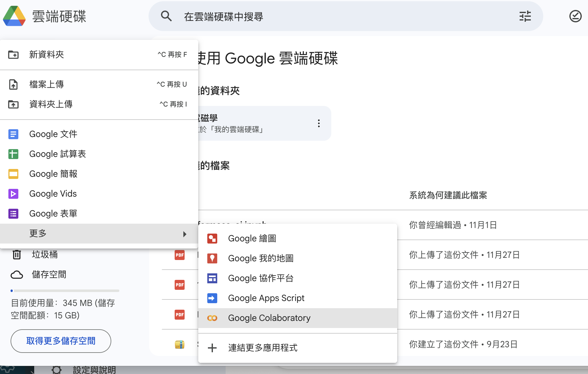The width and height of the screenshot is (588, 374).
Task: Select Google 試算表 from the new menu
Action: pos(57,154)
